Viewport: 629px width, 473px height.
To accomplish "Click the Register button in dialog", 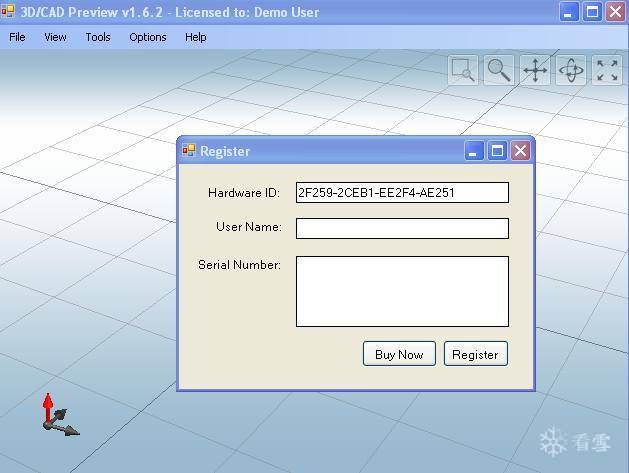I will pyautogui.click(x=476, y=354).
